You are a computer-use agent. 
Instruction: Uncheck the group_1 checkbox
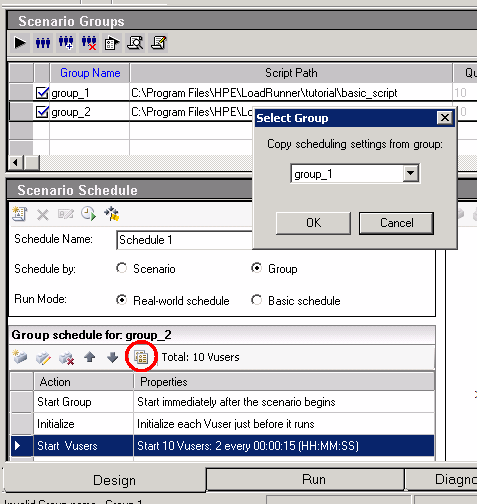tap(42, 93)
